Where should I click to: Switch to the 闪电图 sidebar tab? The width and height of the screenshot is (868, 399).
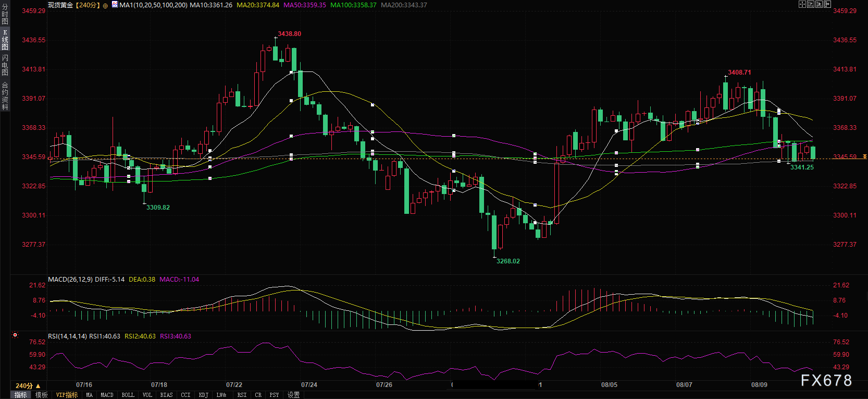coord(5,65)
